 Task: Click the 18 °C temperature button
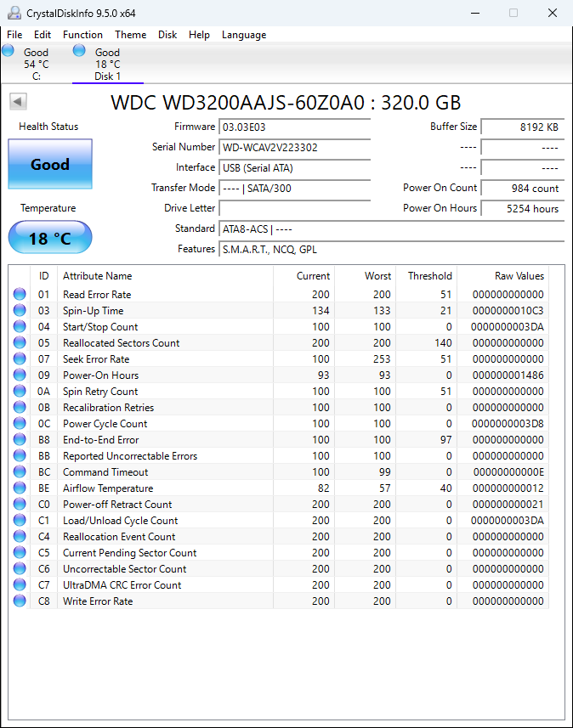click(50, 238)
